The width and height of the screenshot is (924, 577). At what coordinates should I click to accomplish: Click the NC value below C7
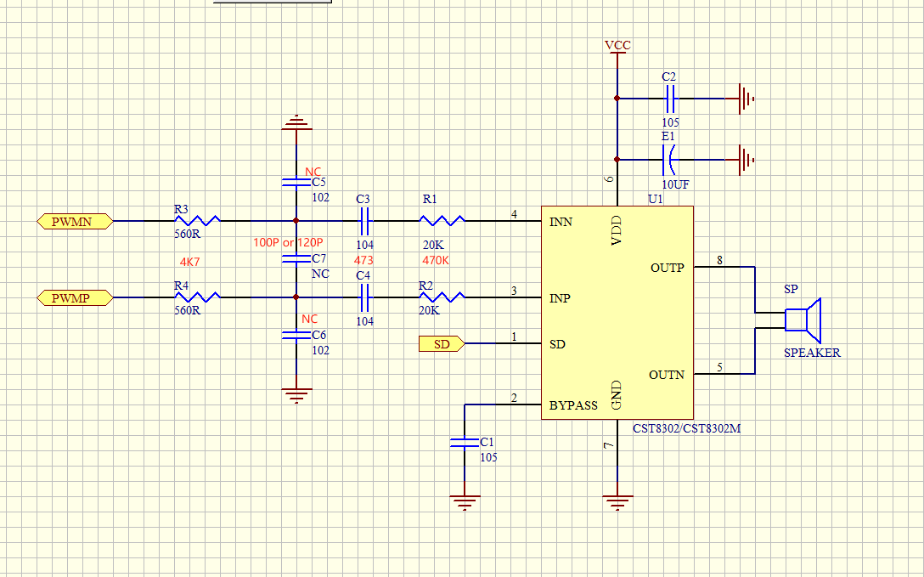click(x=320, y=274)
